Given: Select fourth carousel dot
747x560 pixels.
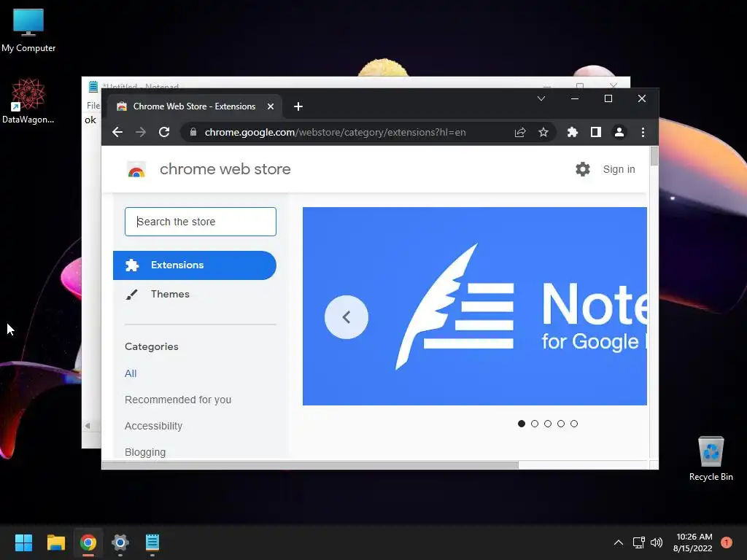Looking at the screenshot, I should tap(561, 424).
